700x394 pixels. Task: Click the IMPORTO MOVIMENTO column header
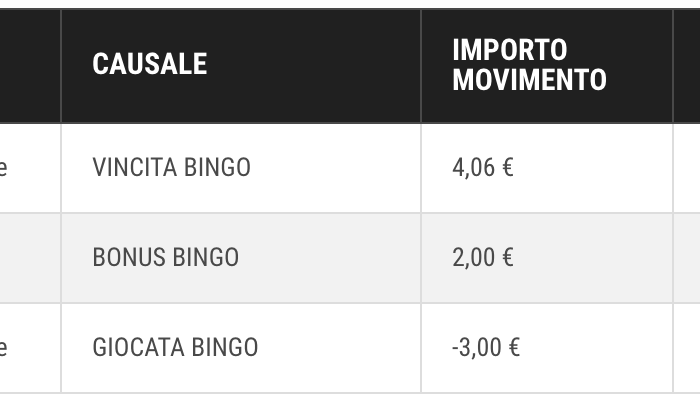pyautogui.click(x=547, y=66)
